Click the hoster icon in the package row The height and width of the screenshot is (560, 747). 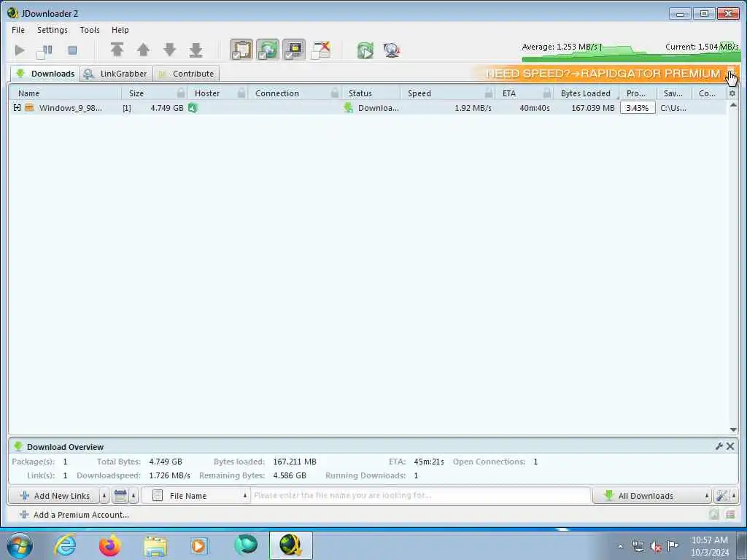(193, 108)
